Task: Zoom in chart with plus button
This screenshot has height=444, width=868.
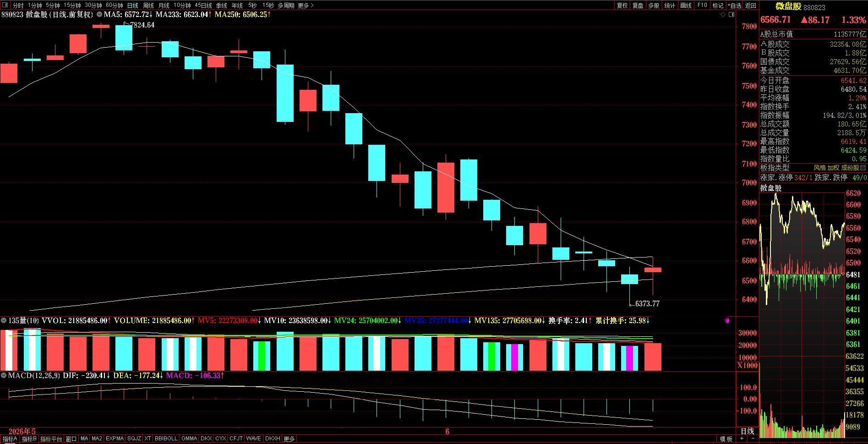Action: tap(742, 439)
